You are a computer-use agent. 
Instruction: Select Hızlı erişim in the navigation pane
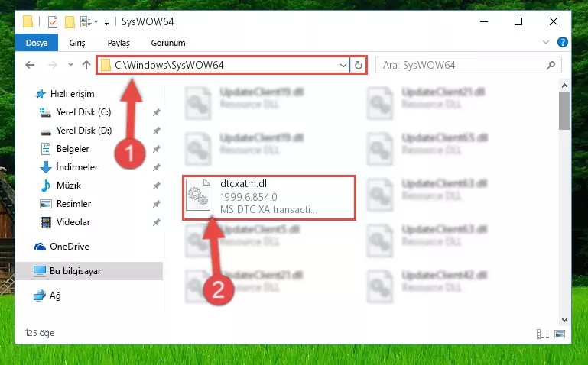(72, 94)
